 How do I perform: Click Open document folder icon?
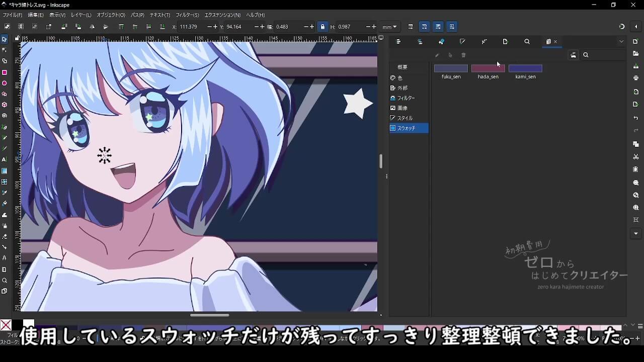[x=636, y=53]
